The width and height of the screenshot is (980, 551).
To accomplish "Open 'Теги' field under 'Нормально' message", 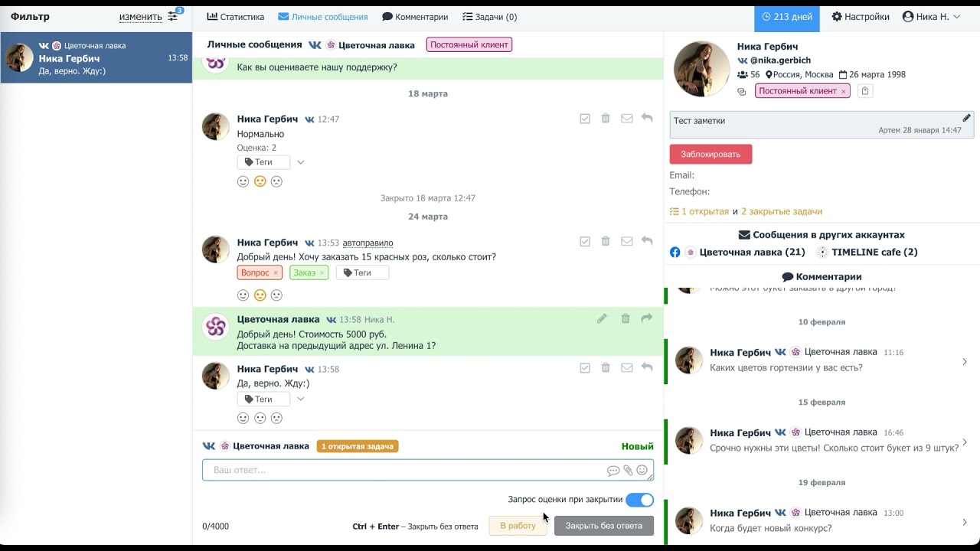I will click(263, 162).
